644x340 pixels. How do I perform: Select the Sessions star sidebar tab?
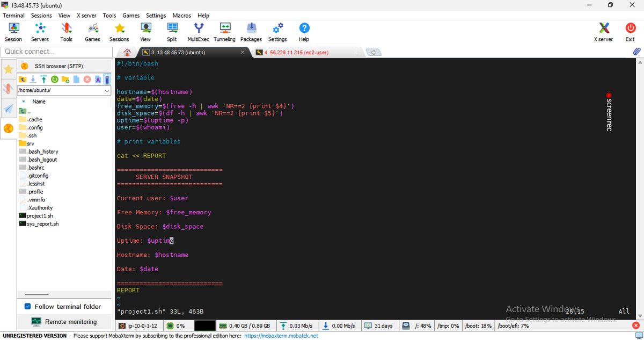click(x=9, y=69)
